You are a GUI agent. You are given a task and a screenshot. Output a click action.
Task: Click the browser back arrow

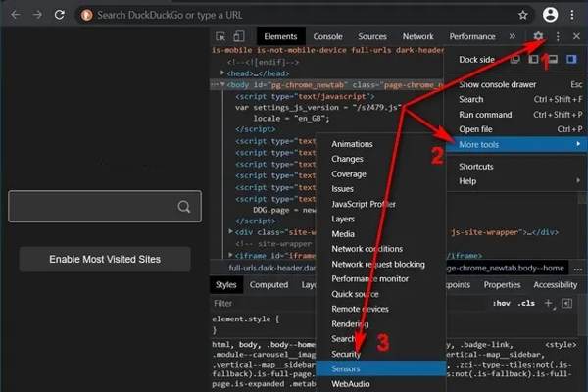click(16, 15)
